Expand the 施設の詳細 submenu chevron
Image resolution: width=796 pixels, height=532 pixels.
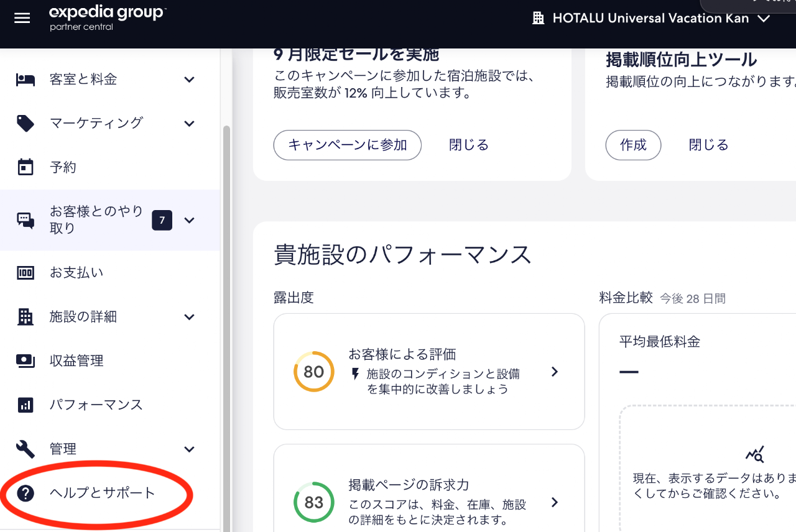coord(190,317)
